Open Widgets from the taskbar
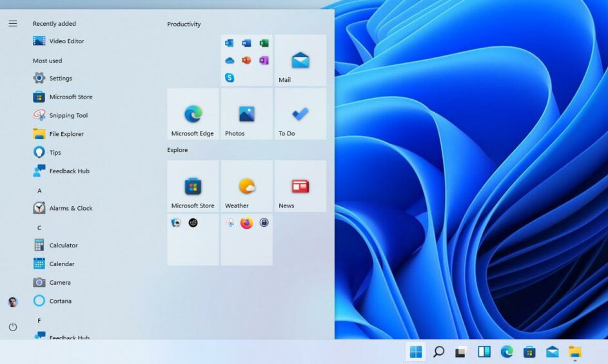Image resolution: width=608 pixels, height=364 pixels. [484, 352]
